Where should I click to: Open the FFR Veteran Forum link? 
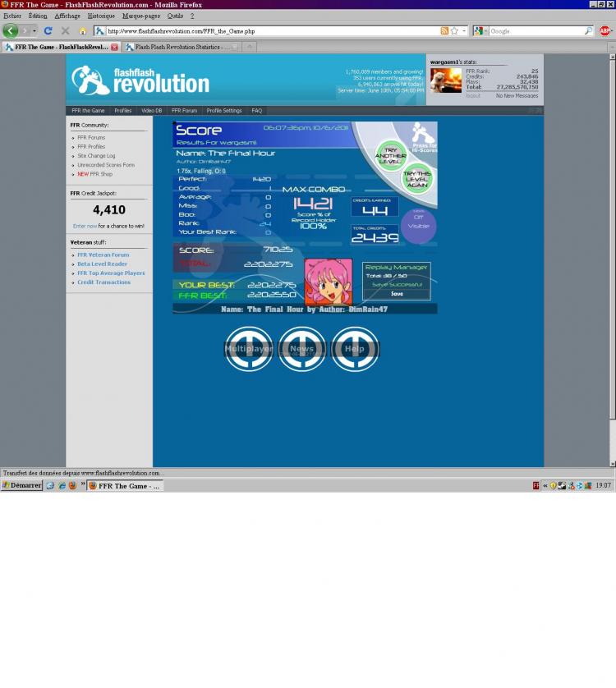(x=103, y=255)
